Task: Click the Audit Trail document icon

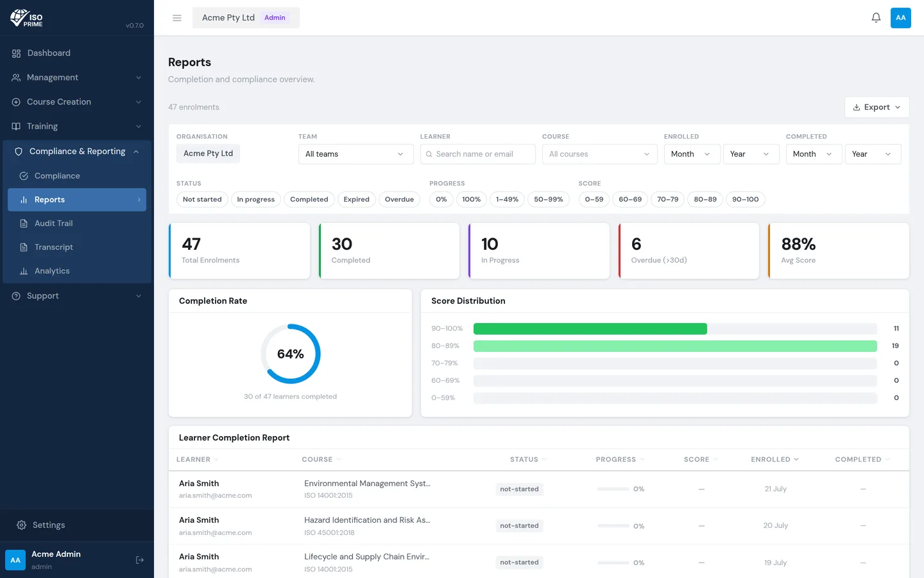Action: point(24,223)
